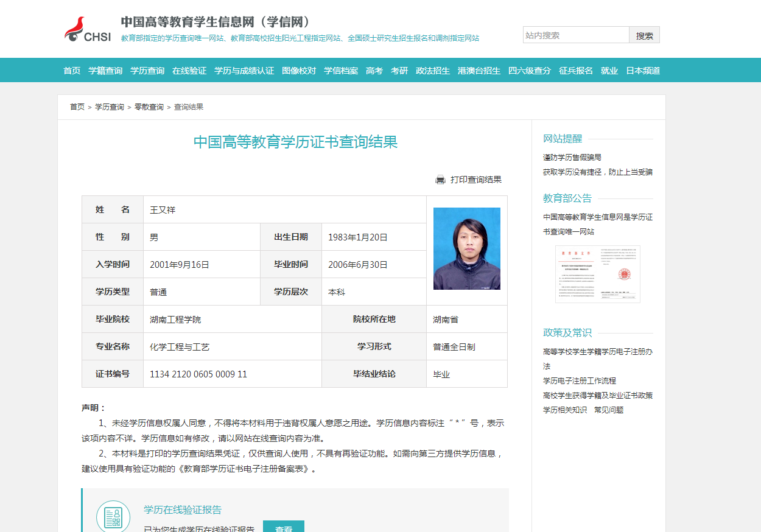Click the 搜索 button
This screenshot has height=532, width=761.
pos(645,35)
